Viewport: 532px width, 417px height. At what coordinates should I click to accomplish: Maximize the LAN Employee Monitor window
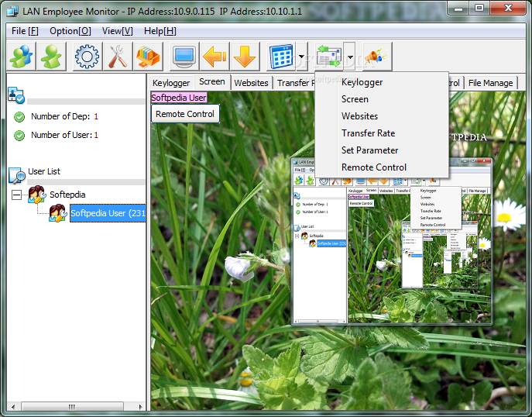[x=479, y=9]
